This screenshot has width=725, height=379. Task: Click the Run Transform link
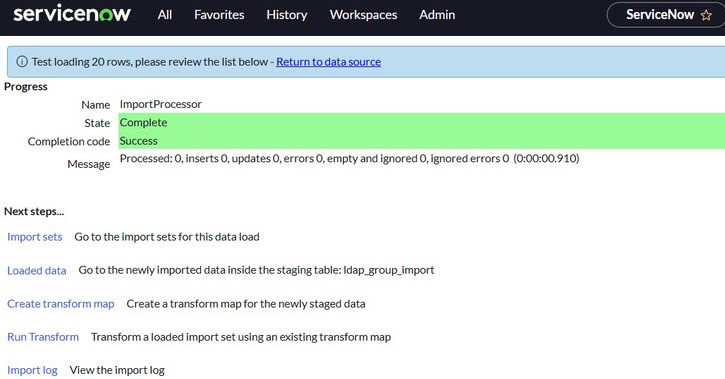coord(43,337)
